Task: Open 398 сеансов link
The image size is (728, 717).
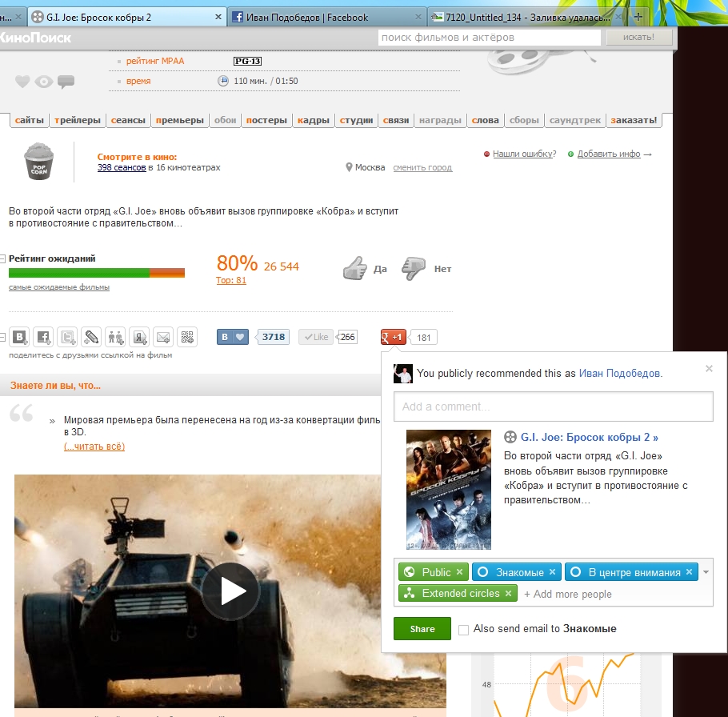Action: pos(122,167)
